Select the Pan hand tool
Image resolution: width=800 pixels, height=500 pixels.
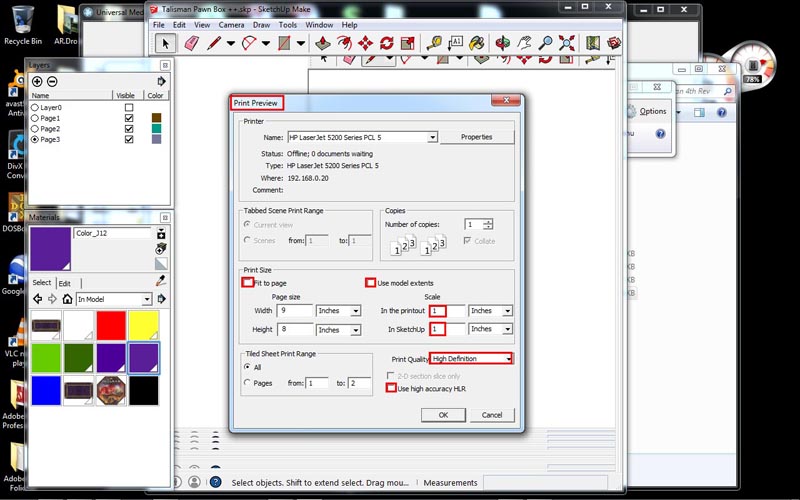coord(524,43)
